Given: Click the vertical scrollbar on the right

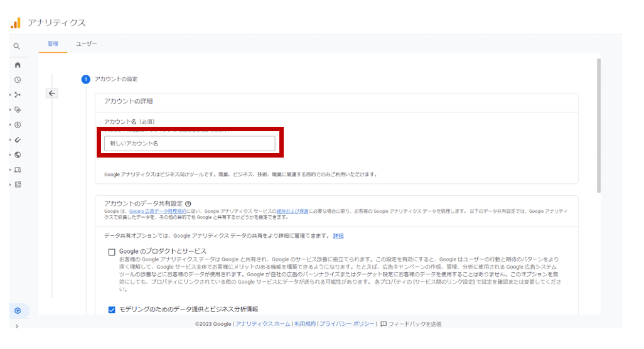Looking at the screenshot, I should pos(599,126).
